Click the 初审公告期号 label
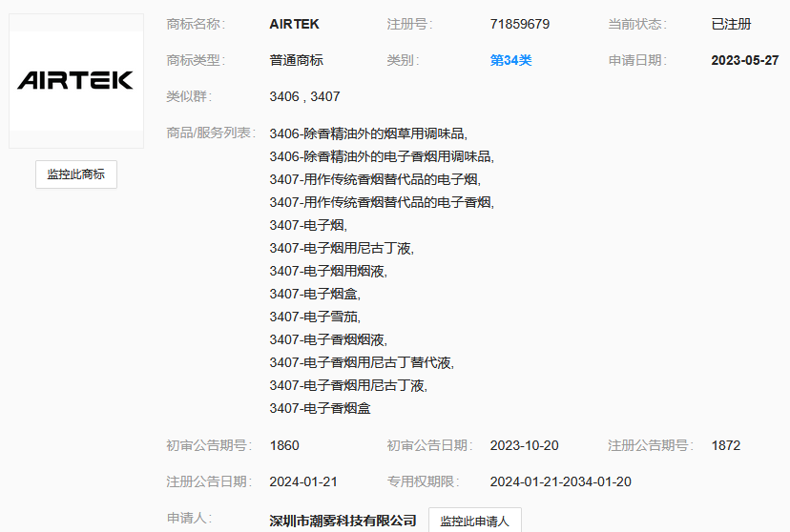Image resolution: width=790 pixels, height=532 pixels. coord(209,445)
